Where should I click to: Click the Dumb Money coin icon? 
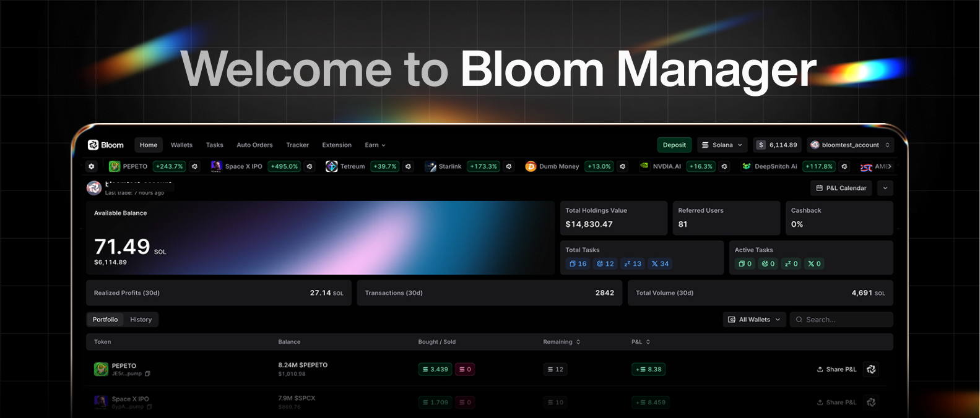point(531,166)
